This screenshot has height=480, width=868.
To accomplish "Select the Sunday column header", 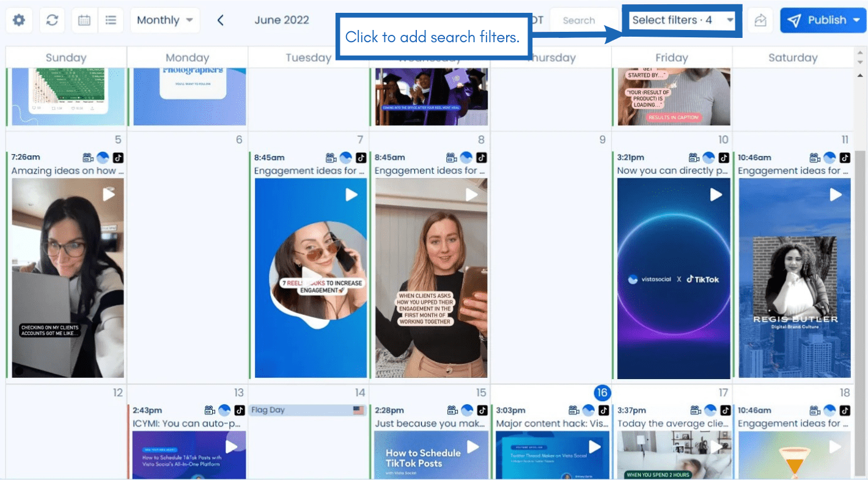I will point(65,57).
